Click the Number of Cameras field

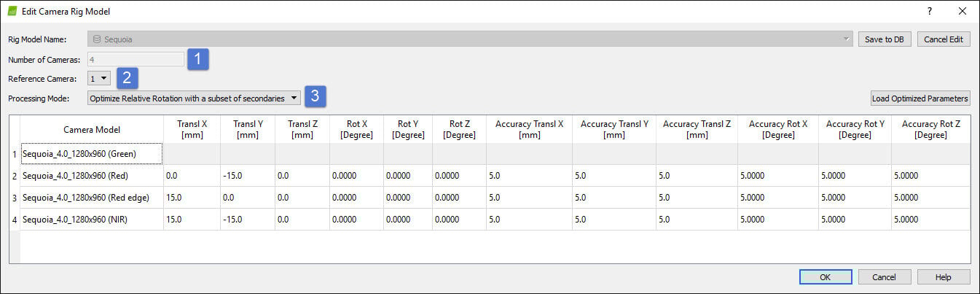coord(136,59)
